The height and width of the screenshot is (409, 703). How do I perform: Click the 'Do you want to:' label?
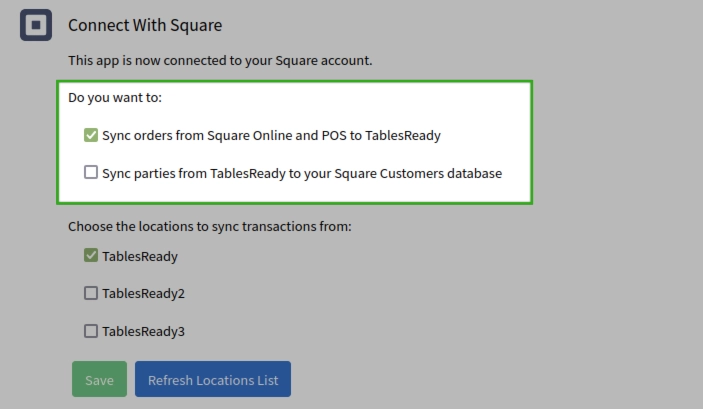tap(115, 97)
